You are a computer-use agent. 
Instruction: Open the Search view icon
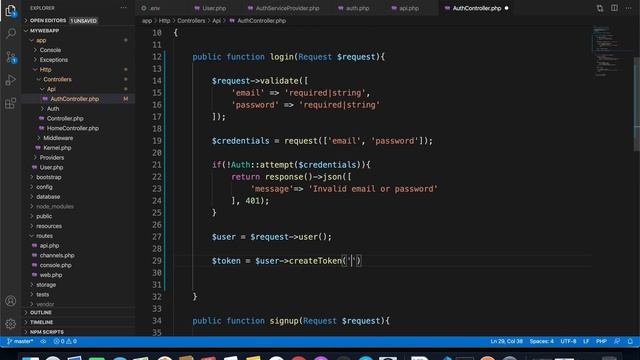tap(11, 33)
